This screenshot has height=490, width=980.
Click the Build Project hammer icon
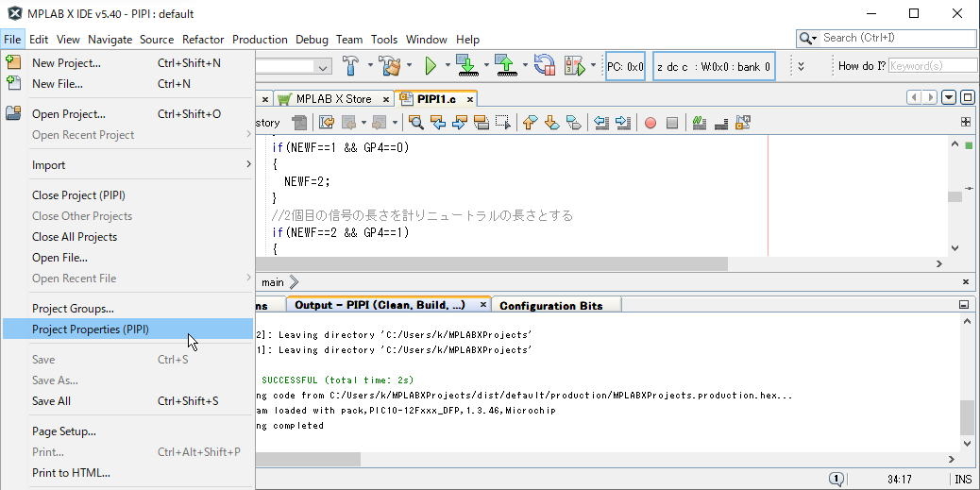point(351,65)
